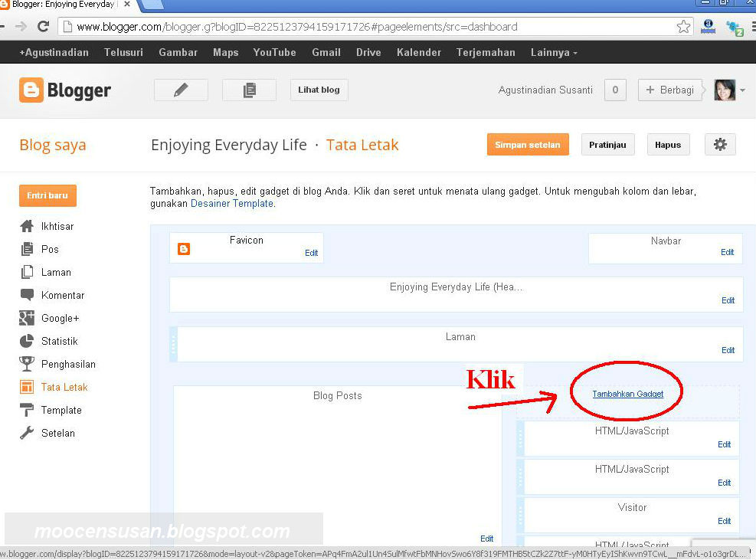Screen dimensions: 756x560
Task: Click the Pratinjau button
Action: coord(607,144)
